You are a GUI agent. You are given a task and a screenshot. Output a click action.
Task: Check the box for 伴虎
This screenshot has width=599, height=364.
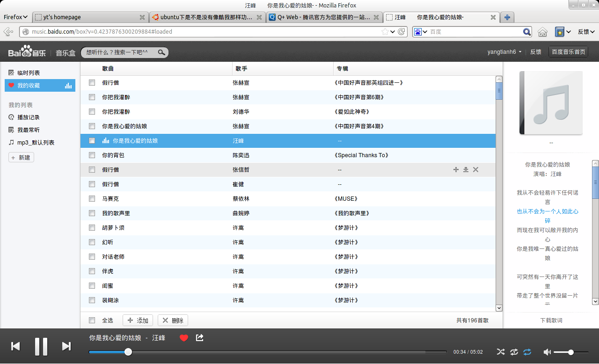(92, 271)
